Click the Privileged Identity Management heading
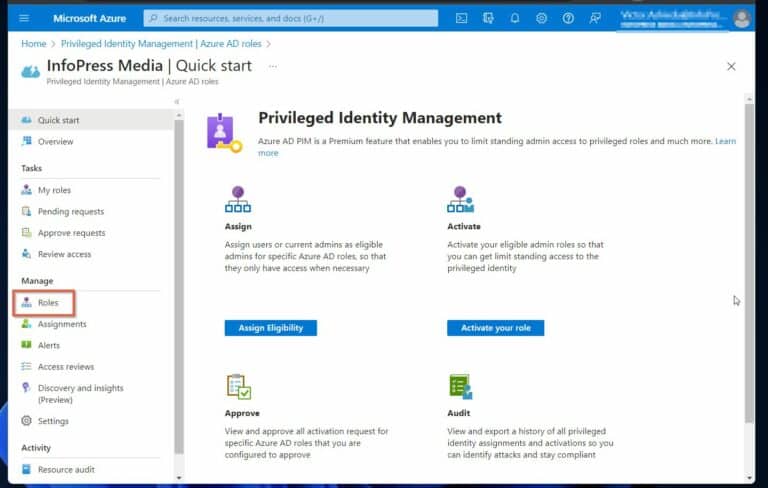The height and width of the screenshot is (488, 768). click(380, 118)
